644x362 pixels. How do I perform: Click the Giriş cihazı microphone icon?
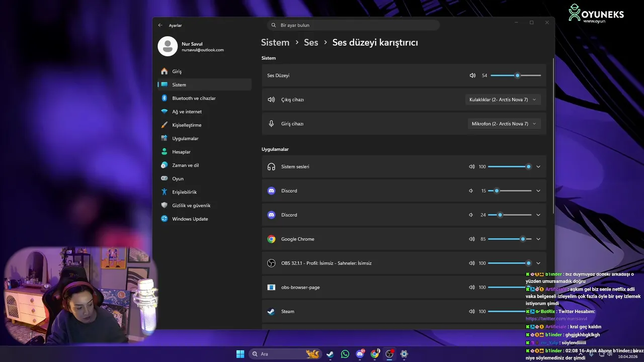point(271,124)
